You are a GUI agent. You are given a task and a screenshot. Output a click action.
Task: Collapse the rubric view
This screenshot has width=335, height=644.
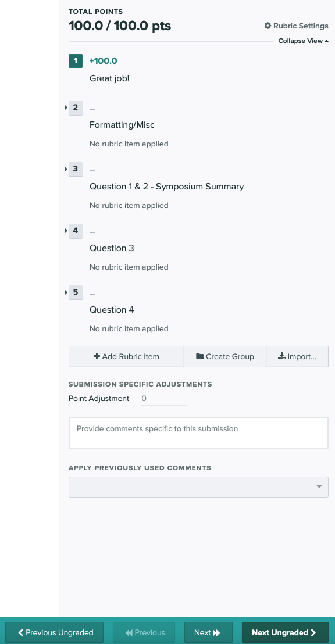[x=304, y=41]
